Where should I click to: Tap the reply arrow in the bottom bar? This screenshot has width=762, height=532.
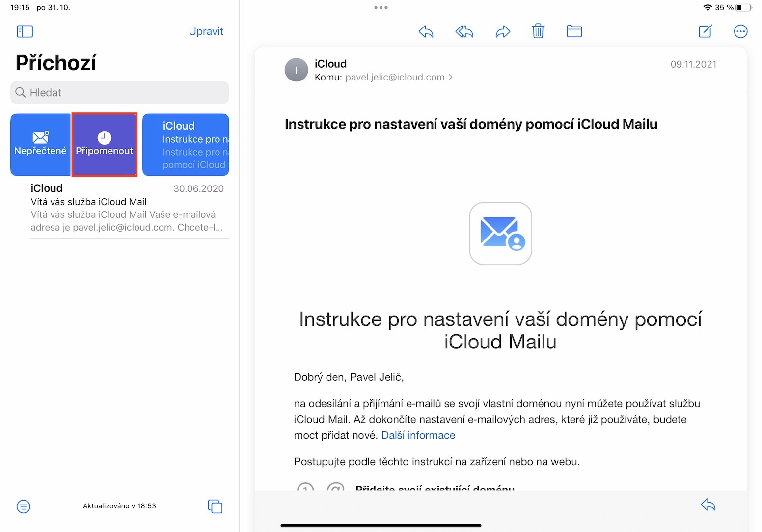pyautogui.click(x=708, y=505)
